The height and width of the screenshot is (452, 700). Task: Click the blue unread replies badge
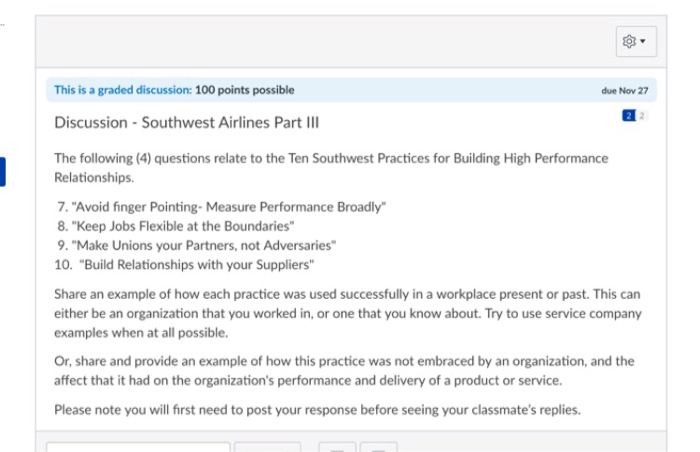coord(629,116)
